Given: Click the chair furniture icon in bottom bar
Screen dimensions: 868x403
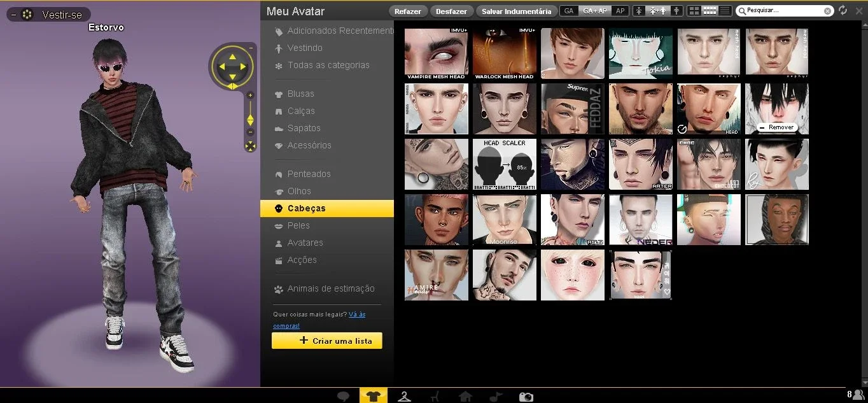Looking at the screenshot, I should pyautogui.click(x=435, y=397).
